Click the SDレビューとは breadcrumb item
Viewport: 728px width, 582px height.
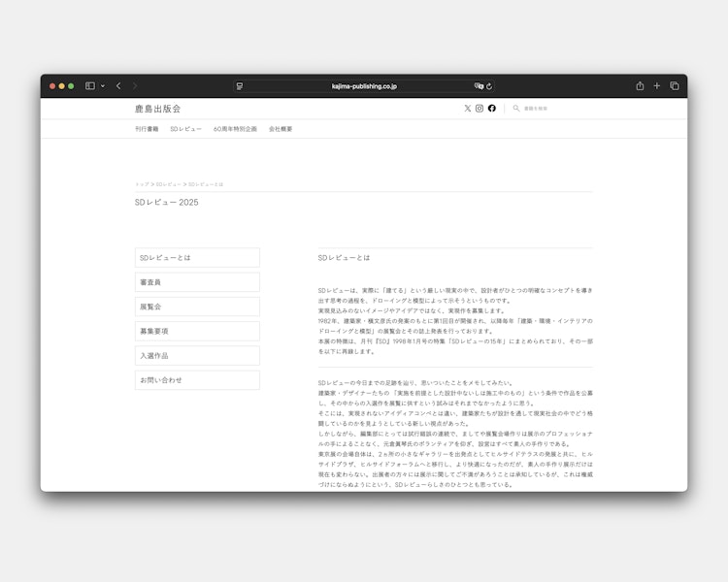pos(206,184)
